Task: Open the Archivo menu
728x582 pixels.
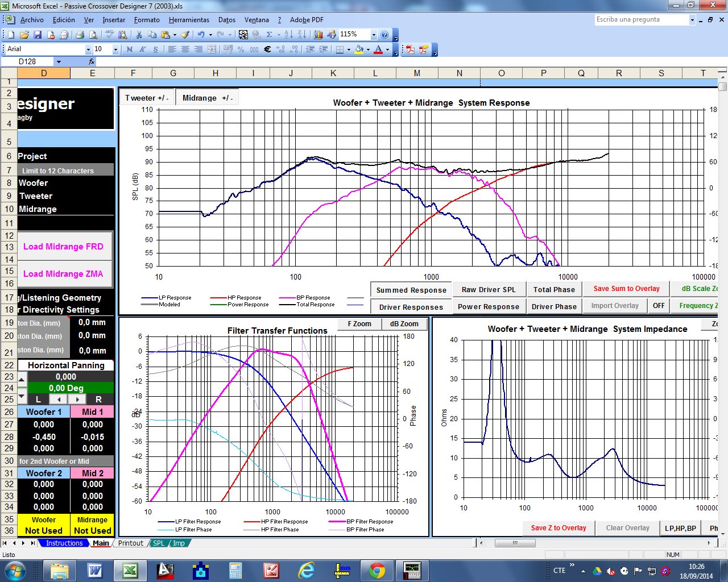Action: coord(32,20)
